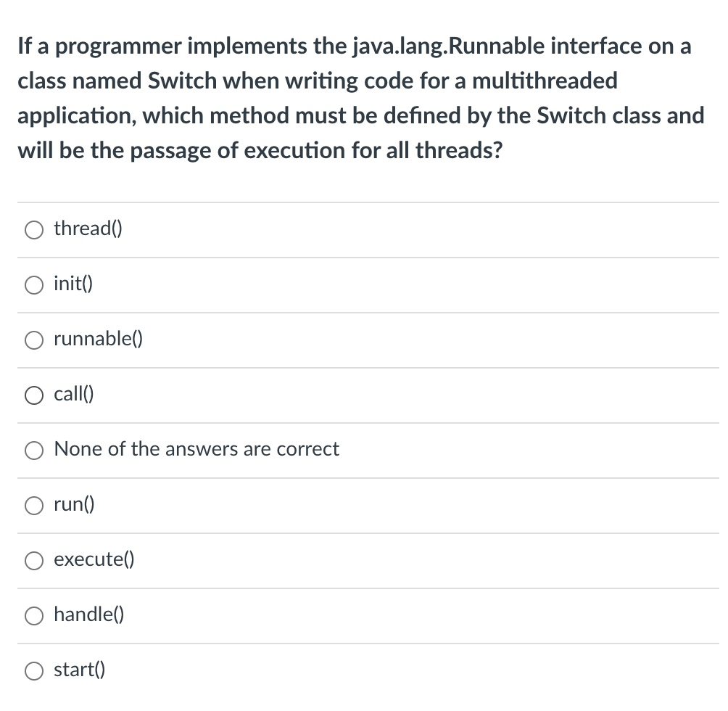728x711 pixels.
Task: Choose run() as the correct answer
Action: click(x=33, y=506)
